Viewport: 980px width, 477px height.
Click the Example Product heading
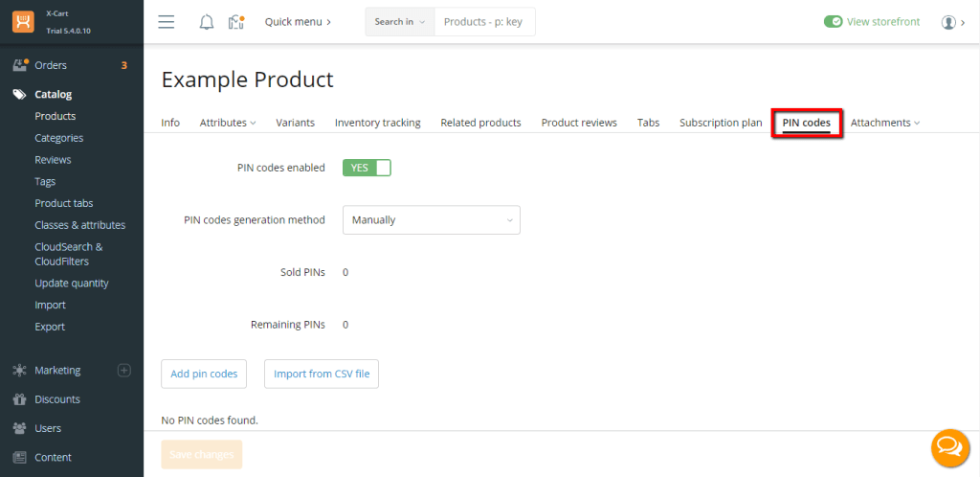[x=248, y=80]
